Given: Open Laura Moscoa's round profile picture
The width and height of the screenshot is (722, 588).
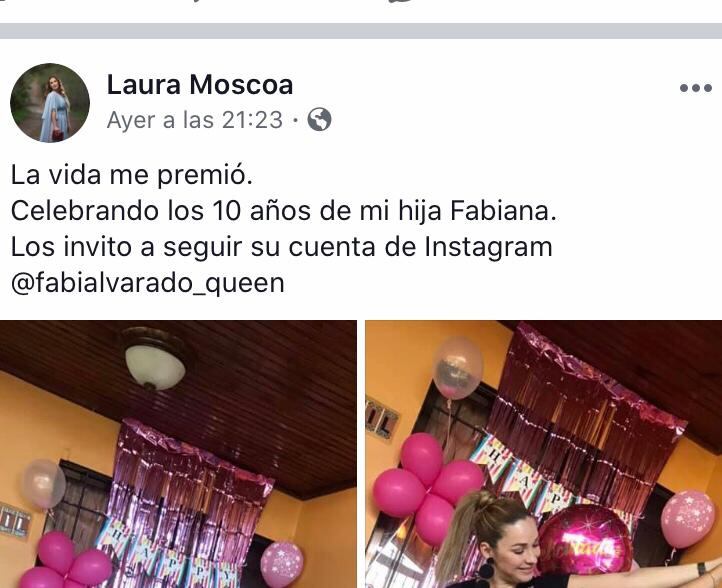Looking at the screenshot, I should [x=50, y=103].
